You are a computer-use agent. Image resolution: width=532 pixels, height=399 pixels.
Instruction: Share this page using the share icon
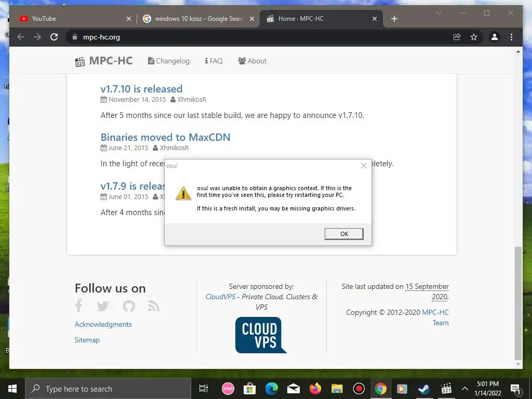[x=457, y=37]
